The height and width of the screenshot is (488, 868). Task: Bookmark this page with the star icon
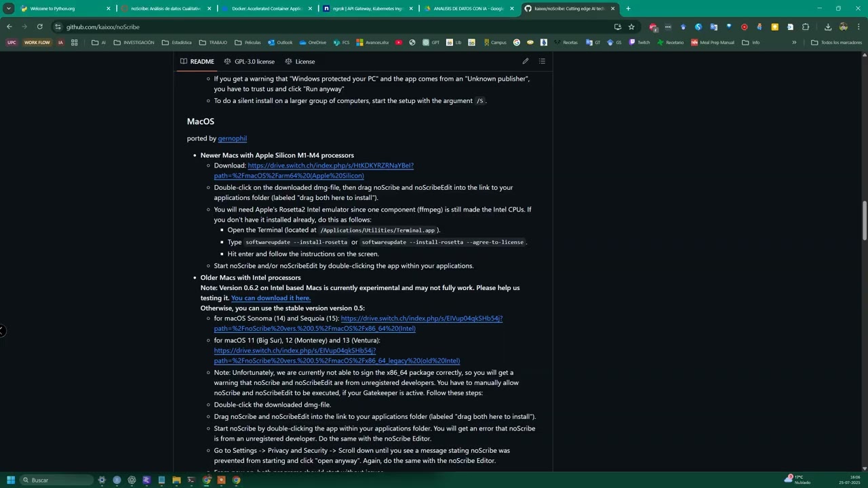click(631, 26)
